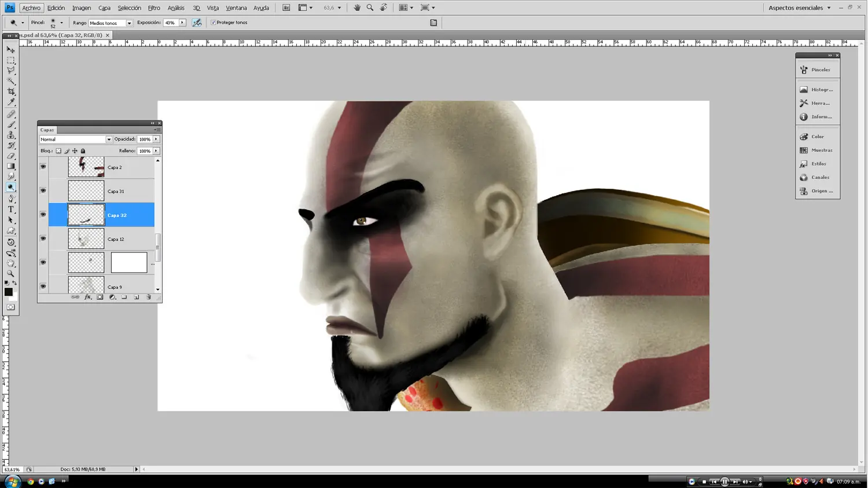The width and height of the screenshot is (868, 488).
Task: Hide the Capa 9 layer
Action: click(43, 287)
